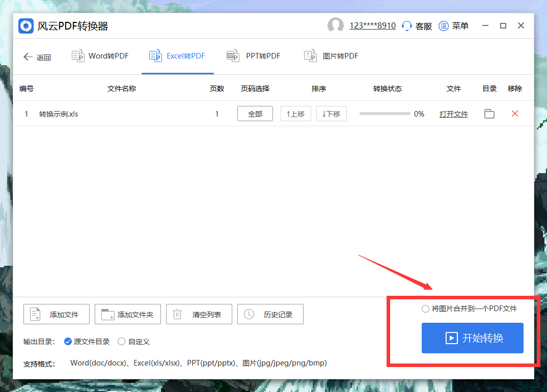Open output folder icon for 转换示例.xls
The image size is (547, 392).
[x=489, y=114]
